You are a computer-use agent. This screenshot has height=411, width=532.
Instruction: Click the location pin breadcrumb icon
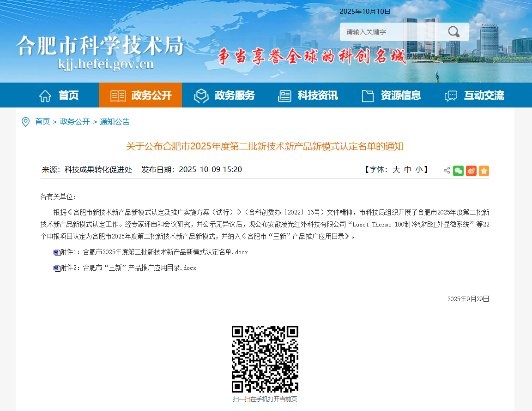[26, 122]
